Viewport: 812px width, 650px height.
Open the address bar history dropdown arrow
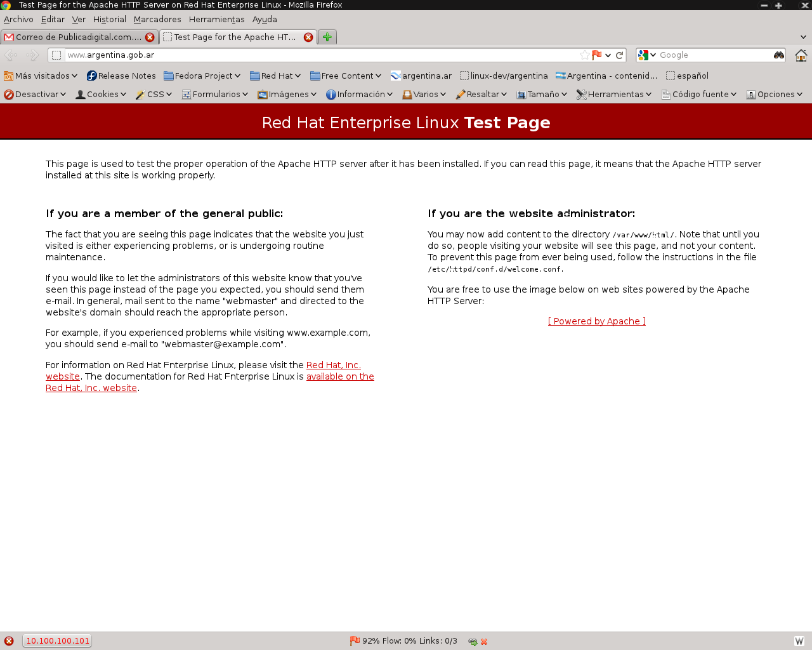tap(608, 55)
